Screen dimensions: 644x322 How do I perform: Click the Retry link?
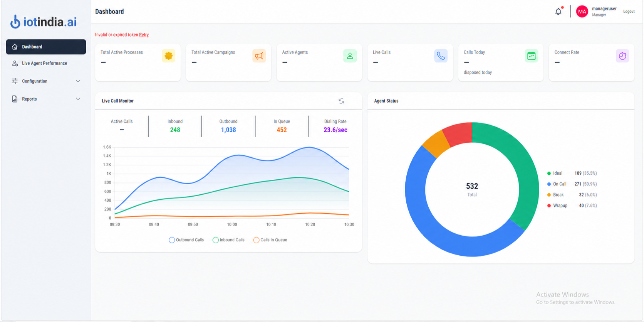(144, 35)
